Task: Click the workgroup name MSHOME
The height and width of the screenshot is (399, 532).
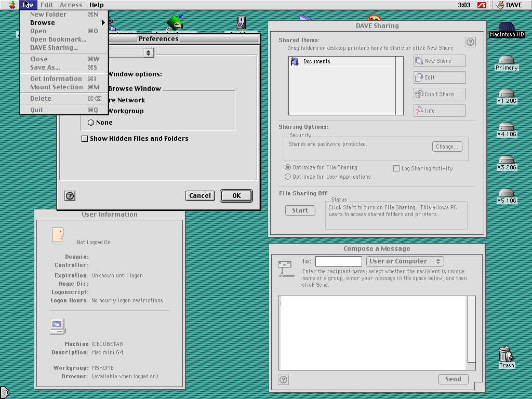Action: tap(102, 368)
